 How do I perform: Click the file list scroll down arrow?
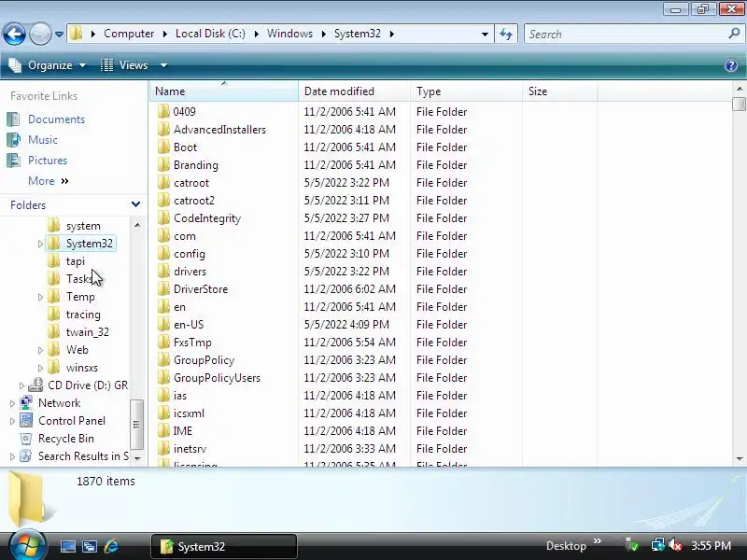tap(740, 459)
